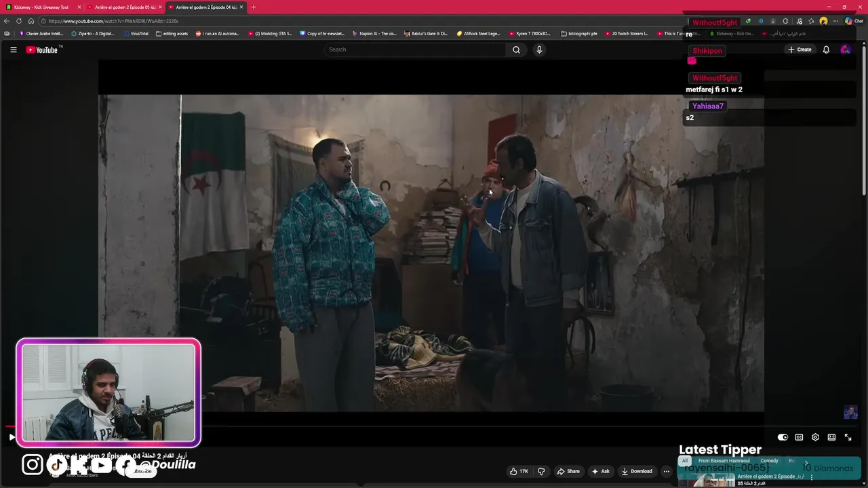The height and width of the screenshot is (488, 868).
Task: Open Clavier Arabe Intell... bookmark
Action: pos(42,33)
